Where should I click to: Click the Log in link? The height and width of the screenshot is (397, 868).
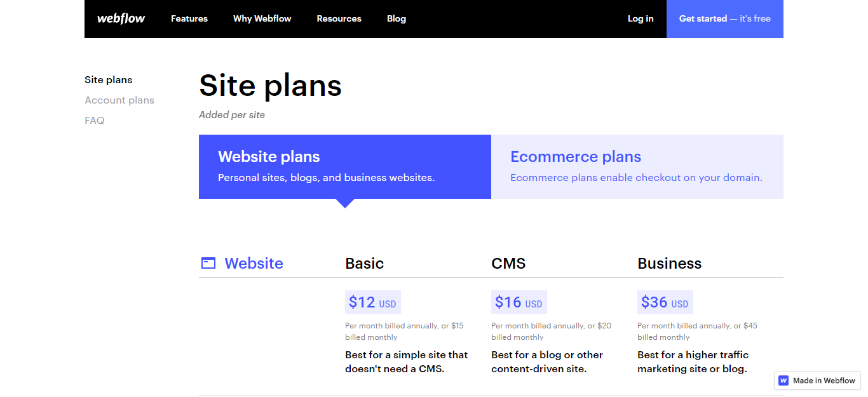641,18
